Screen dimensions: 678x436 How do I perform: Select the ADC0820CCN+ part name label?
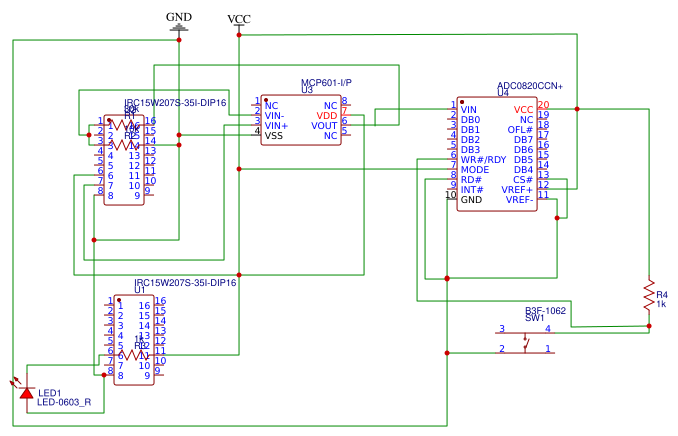click(x=530, y=86)
